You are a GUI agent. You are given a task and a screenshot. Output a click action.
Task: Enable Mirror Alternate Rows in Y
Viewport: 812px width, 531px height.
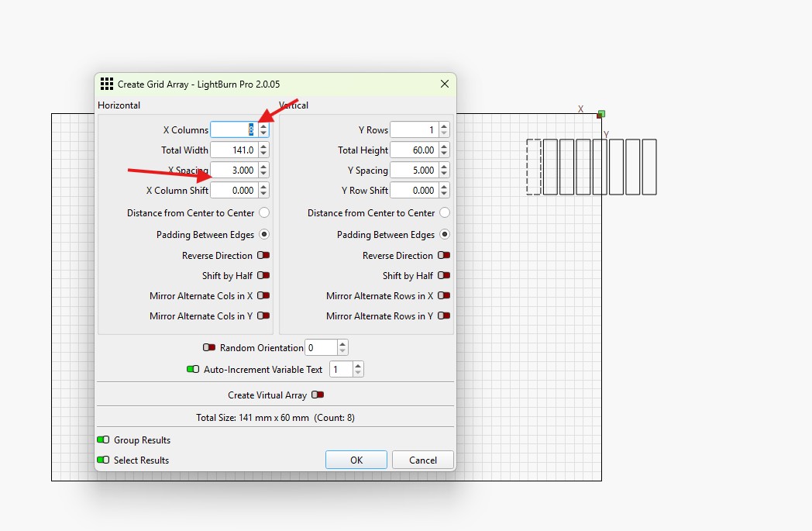point(444,315)
